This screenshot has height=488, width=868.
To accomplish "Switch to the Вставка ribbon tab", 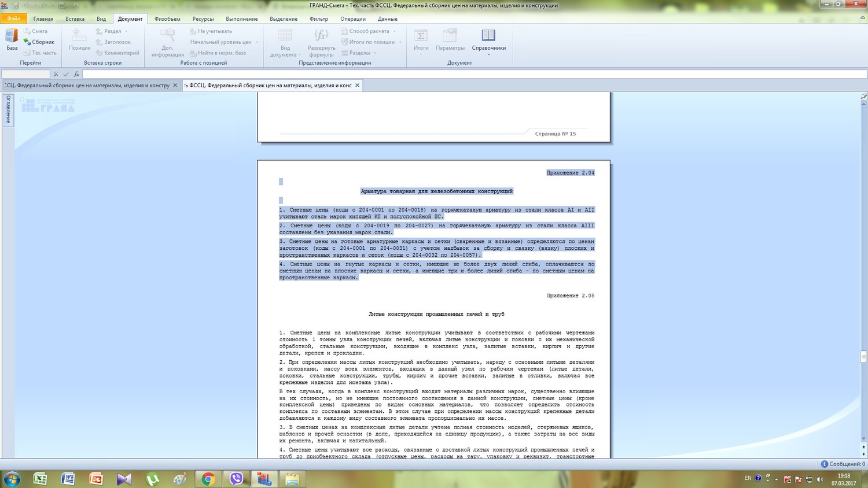I will pos(75,19).
